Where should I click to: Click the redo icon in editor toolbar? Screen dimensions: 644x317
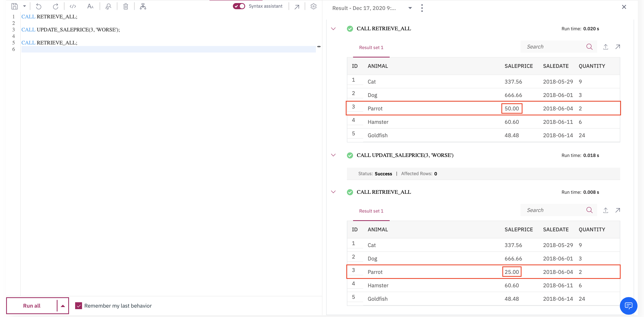(56, 6)
